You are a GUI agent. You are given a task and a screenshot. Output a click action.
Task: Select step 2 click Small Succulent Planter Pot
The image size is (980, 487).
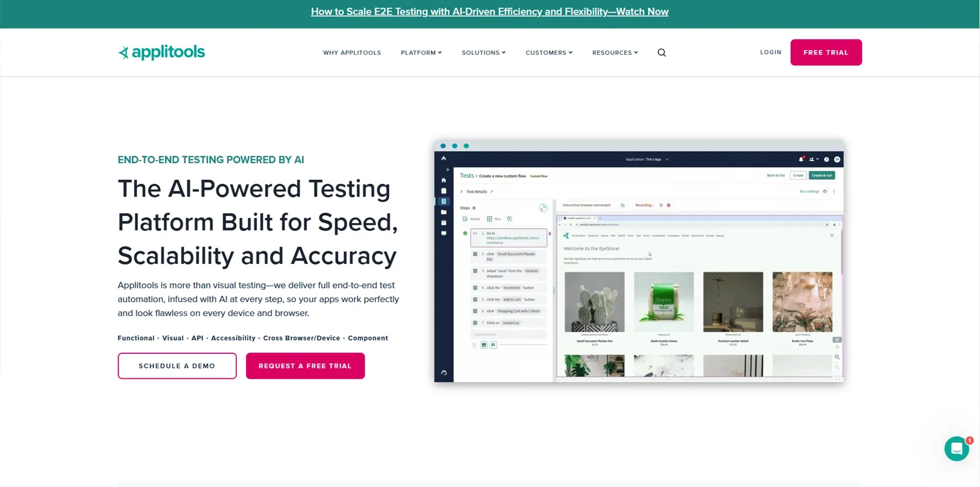tap(508, 256)
